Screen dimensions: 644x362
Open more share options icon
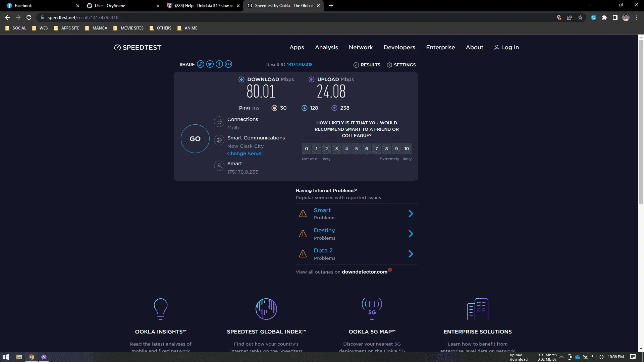[x=228, y=64]
